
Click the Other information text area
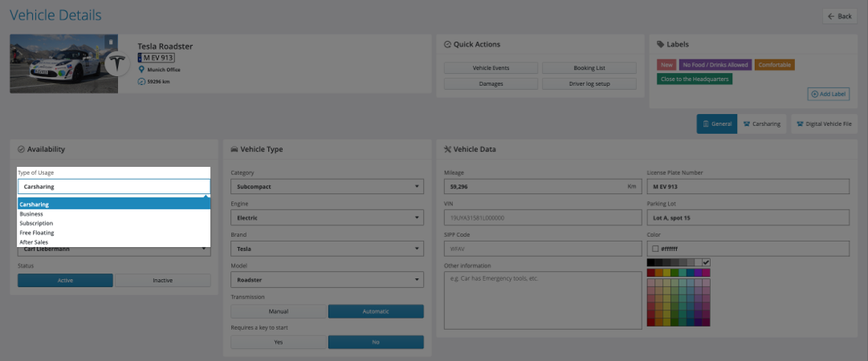click(x=543, y=300)
